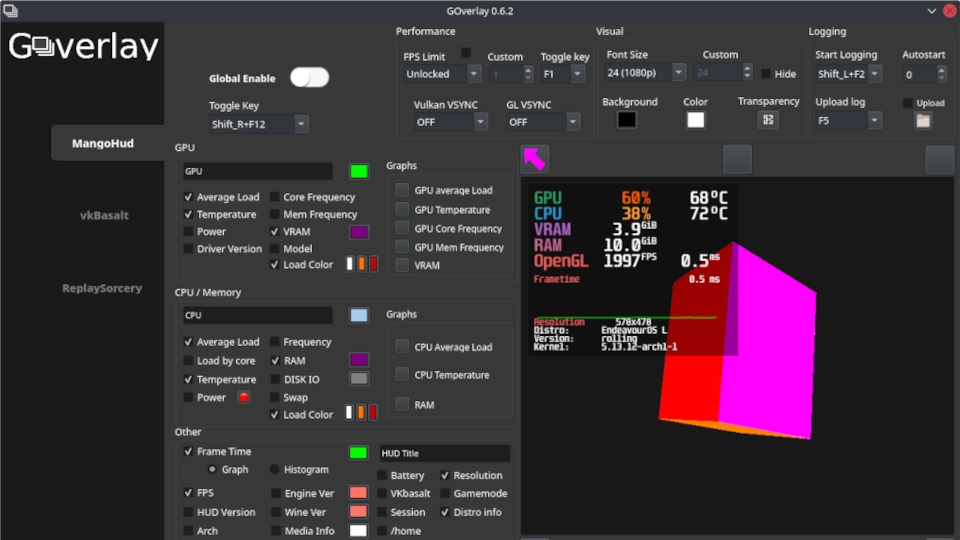Open the Font Size 24 (1080p) dropdown
The width and height of the screenshot is (960, 540).
(x=645, y=73)
